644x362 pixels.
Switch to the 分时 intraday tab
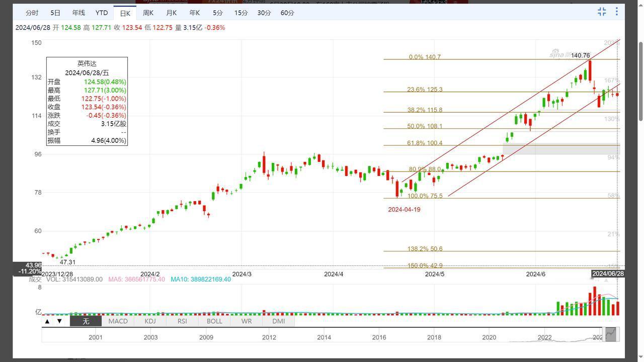click(32, 13)
